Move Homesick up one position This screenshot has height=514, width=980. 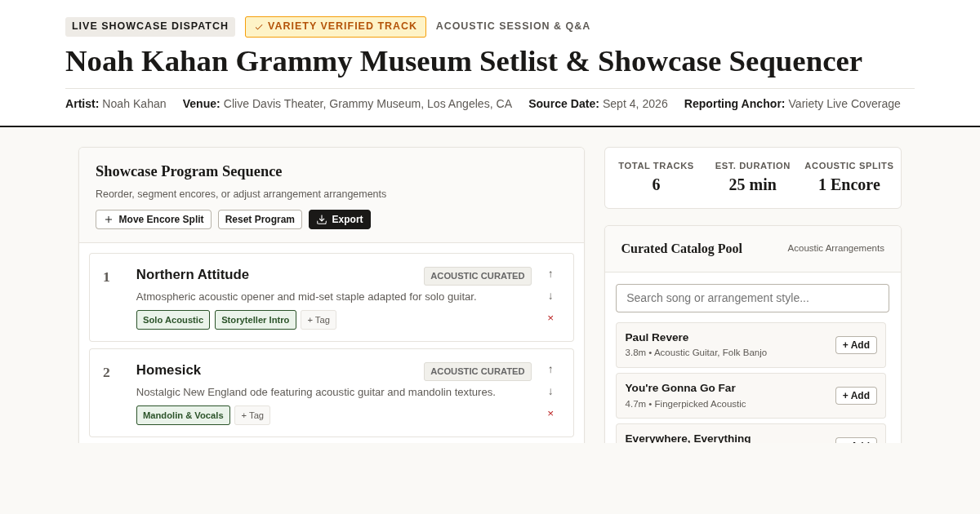coord(550,370)
